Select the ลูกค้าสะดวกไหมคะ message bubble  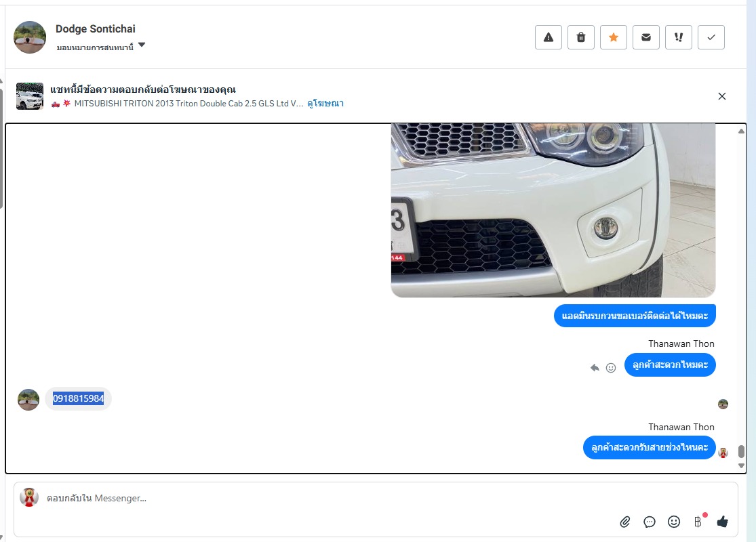pyautogui.click(x=670, y=364)
